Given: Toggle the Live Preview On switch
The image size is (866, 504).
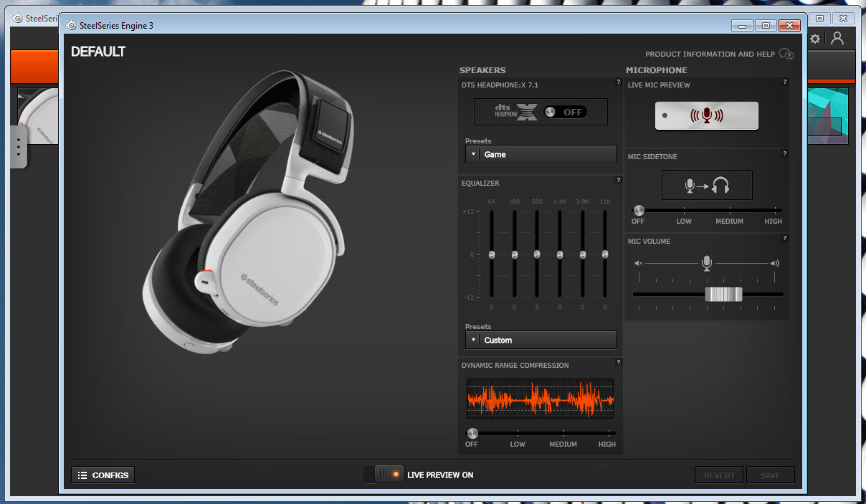Looking at the screenshot, I should tap(384, 475).
